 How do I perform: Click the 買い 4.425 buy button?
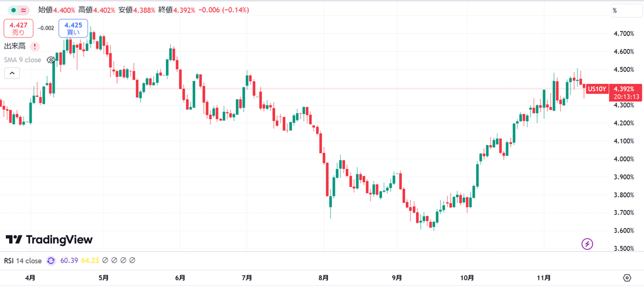[73, 28]
